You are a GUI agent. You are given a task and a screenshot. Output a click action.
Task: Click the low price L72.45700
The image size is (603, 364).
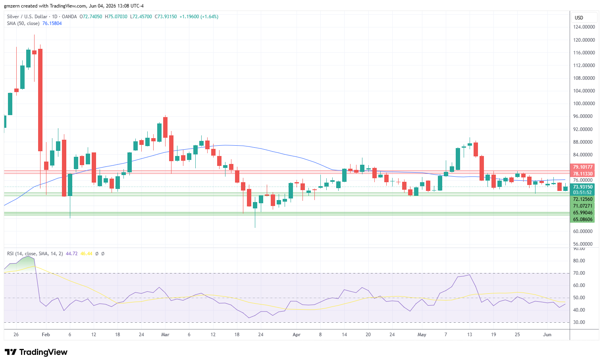tap(141, 17)
